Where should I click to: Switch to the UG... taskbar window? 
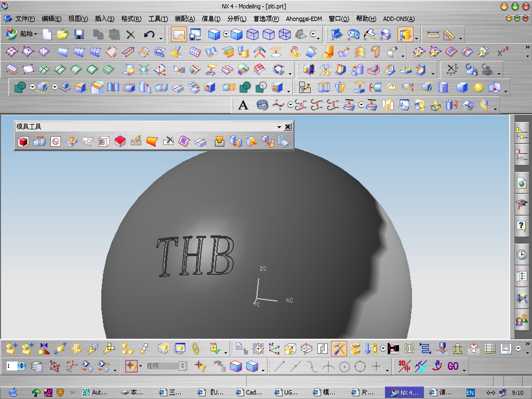pyautogui.click(x=286, y=393)
